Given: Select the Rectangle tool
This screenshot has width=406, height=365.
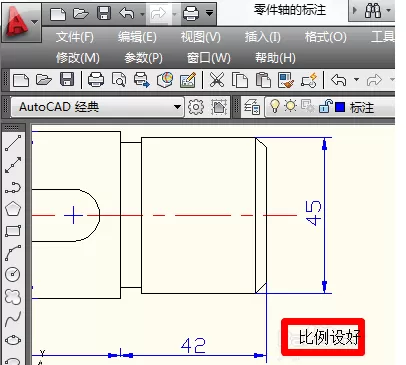Looking at the screenshot, I should pos(13,231).
